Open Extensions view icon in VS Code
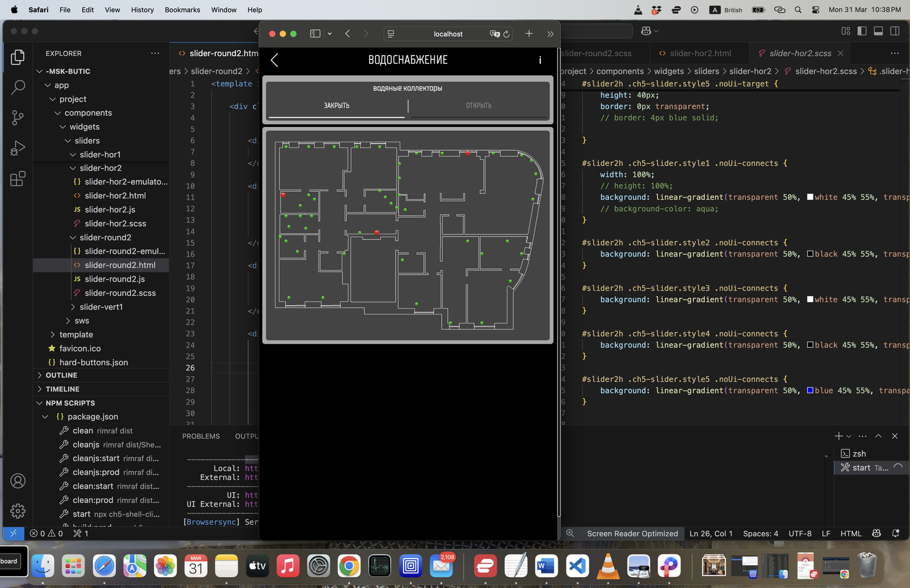 coord(18,179)
